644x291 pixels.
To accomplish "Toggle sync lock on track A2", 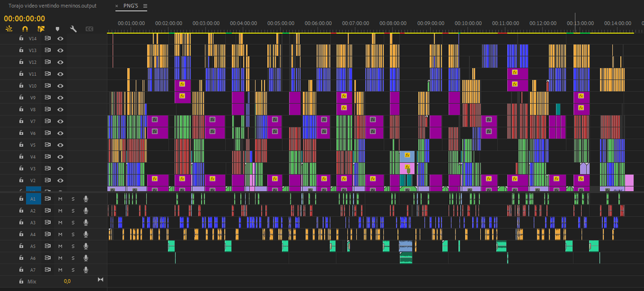I will [x=47, y=210].
